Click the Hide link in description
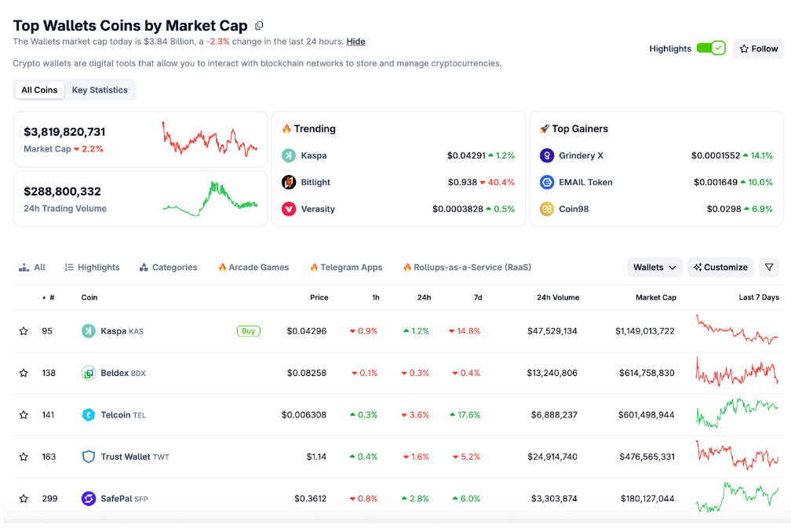Viewport: 791px width, 532px height. 355,42
